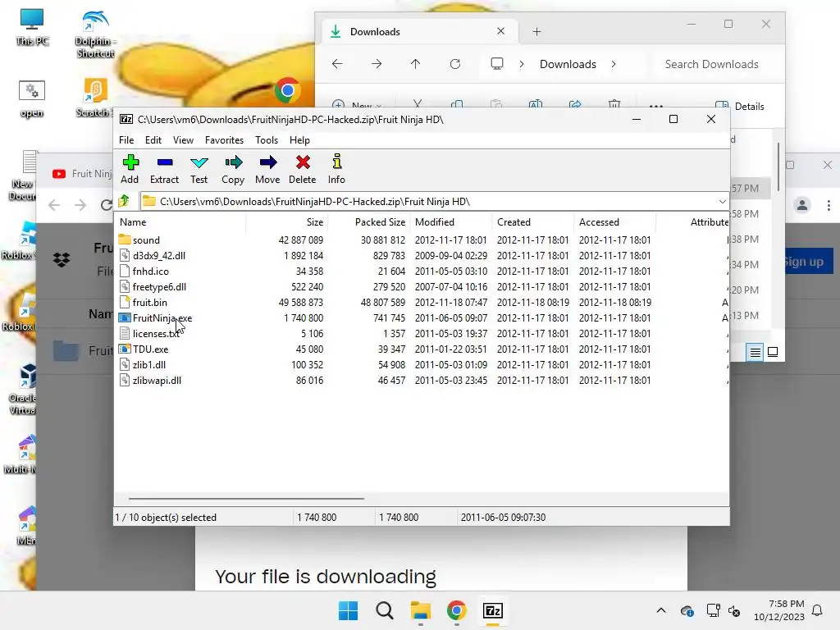Sort by Packed Size column header
The height and width of the screenshot is (630, 840).
[368, 221]
